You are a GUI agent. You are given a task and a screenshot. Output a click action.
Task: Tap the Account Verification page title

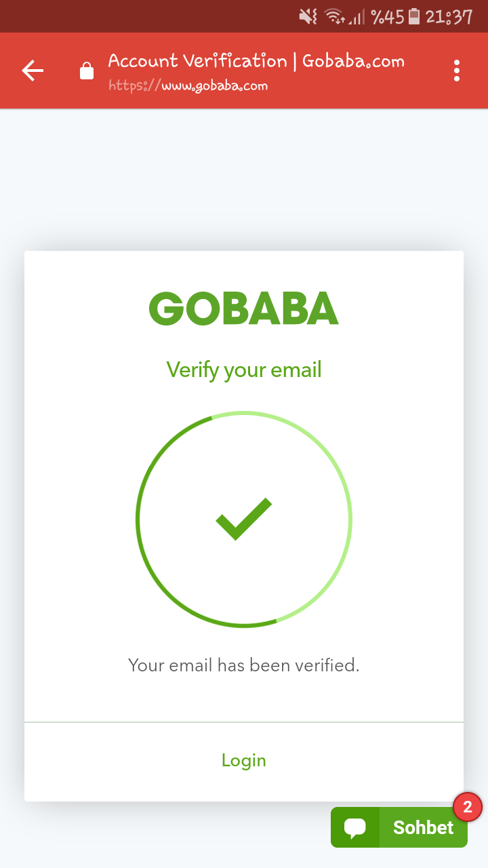click(x=256, y=61)
